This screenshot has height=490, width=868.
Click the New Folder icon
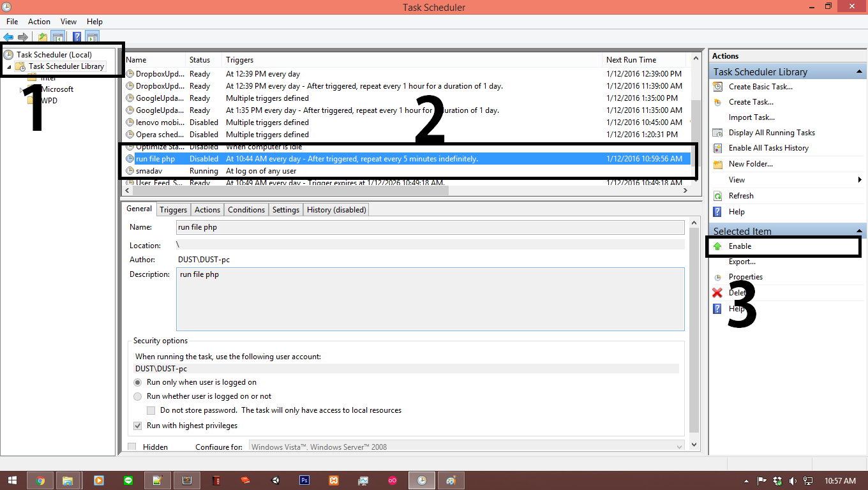717,164
